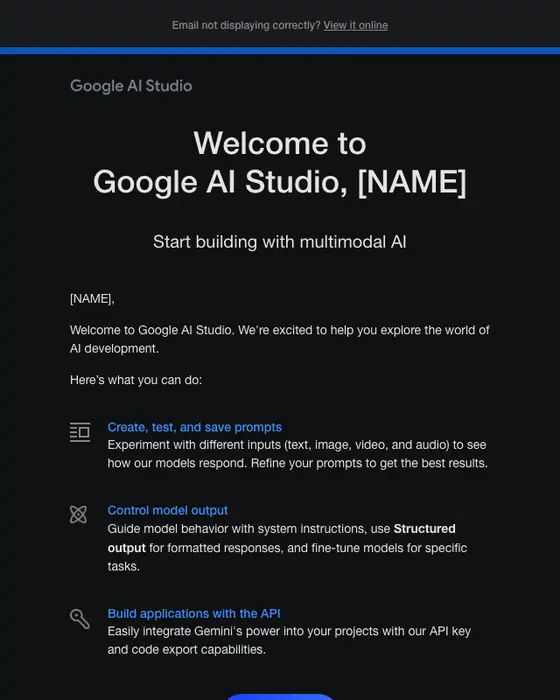Click the "[NAME]," greeting line
This screenshot has height=700, width=560.
(x=92, y=299)
